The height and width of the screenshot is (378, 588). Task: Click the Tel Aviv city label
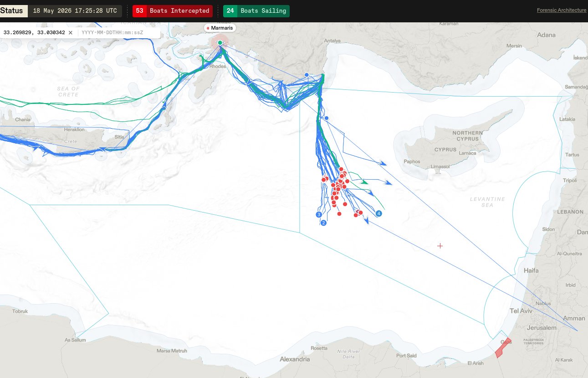coord(521,311)
